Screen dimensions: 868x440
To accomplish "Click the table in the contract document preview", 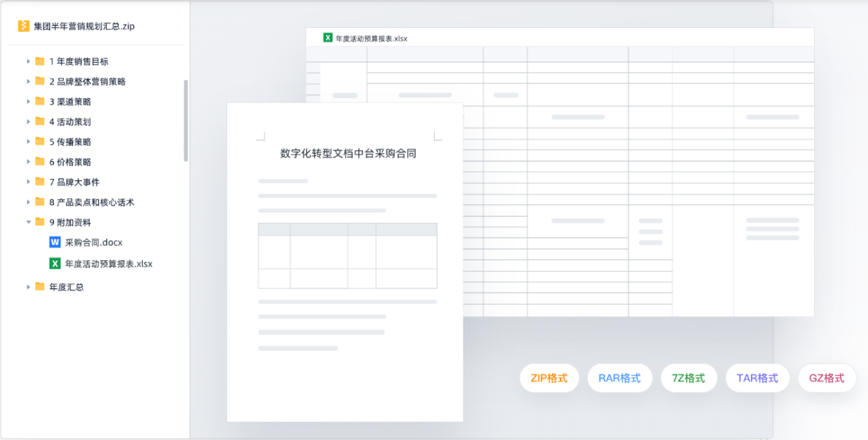I will (347, 256).
